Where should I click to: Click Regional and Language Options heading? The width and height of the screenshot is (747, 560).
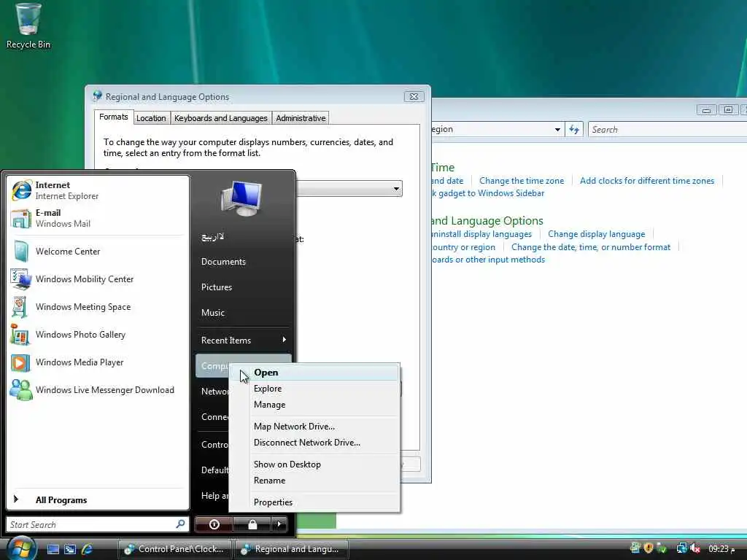click(487, 221)
